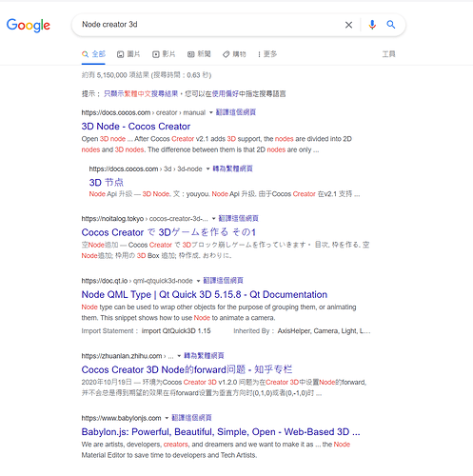Expand dropdown arrow next to zhuanlan.zhihu.com URL

tap(179, 356)
